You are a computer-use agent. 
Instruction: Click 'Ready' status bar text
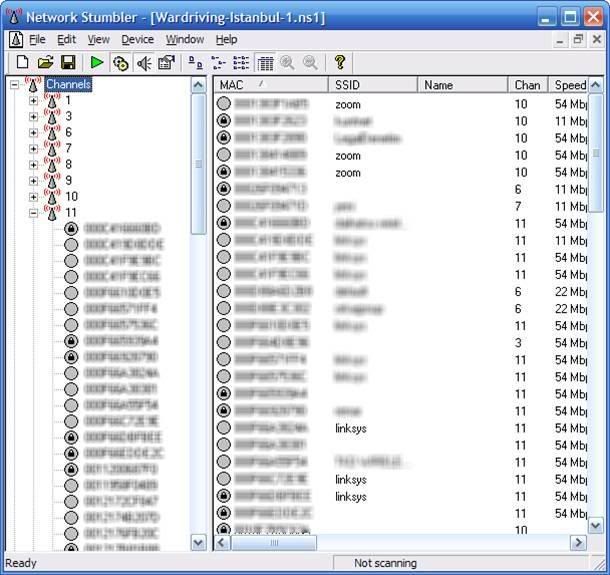click(x=21, y=563)
